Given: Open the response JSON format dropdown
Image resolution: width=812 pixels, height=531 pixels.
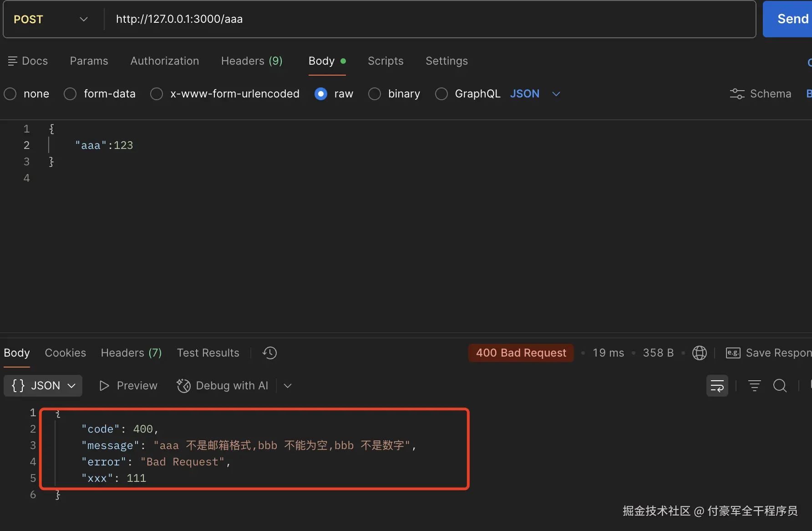Looking at the screenshot, I should pyautogui.click(x=43, y=386).
